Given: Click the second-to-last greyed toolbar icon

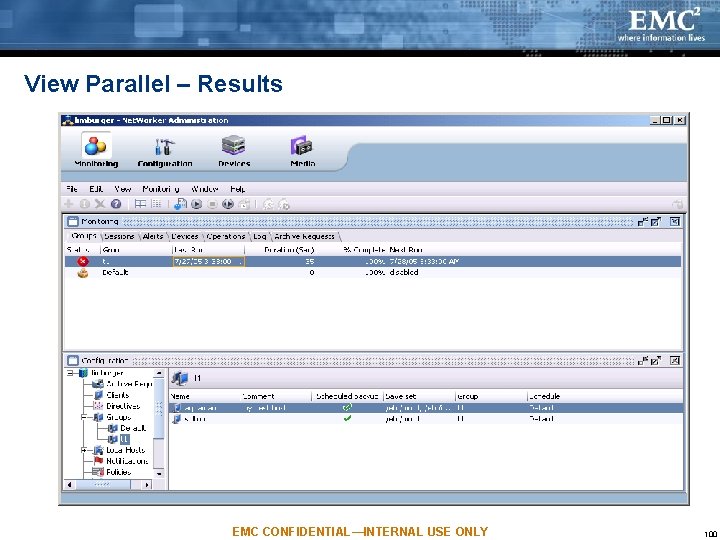Looking at the screenshot, I should pyautogui.click(x=268, y=204).
